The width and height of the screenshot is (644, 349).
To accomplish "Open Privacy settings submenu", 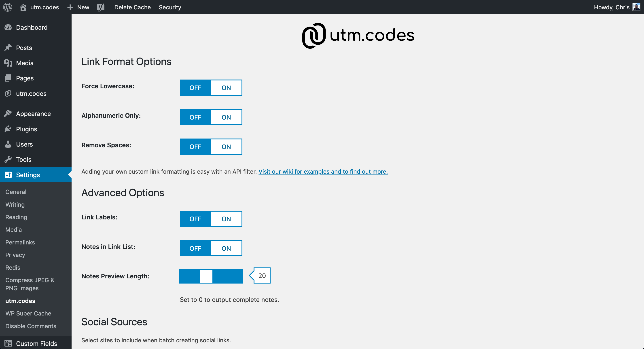I will (15, 255).
